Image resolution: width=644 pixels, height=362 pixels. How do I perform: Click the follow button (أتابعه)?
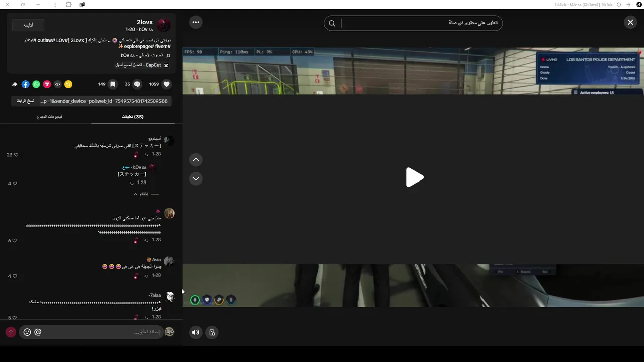(x=28, y=25)
